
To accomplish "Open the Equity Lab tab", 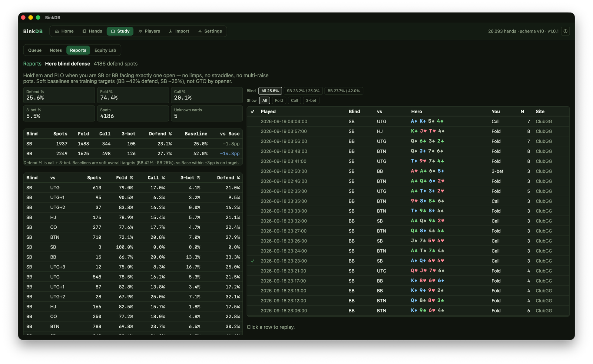I will tap(105, 50).
